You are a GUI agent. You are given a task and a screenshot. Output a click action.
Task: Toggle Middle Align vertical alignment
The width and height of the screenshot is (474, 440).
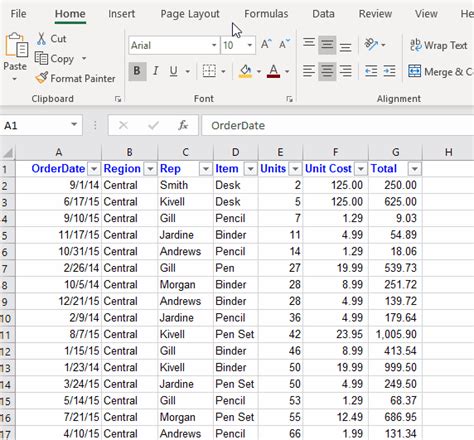tap(327, 45)
